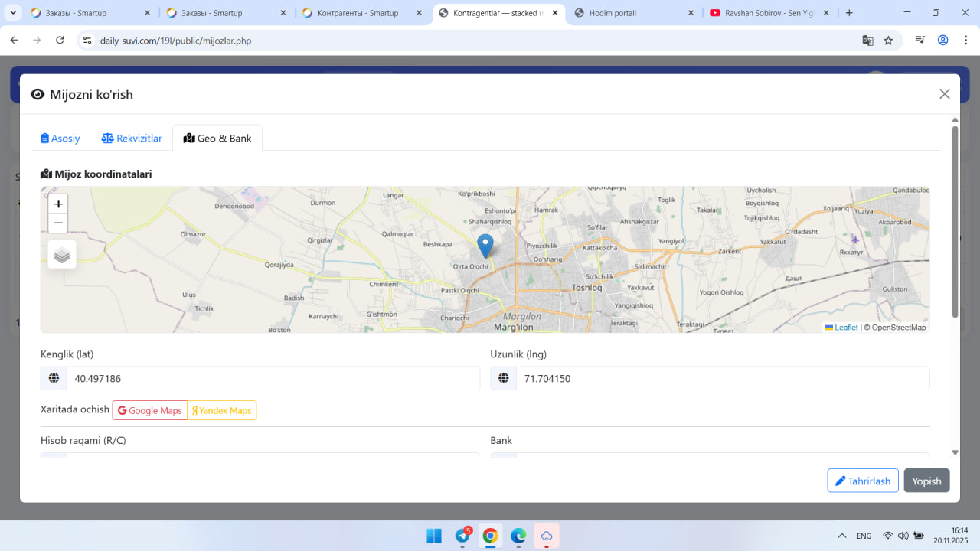The width and height of the screenshot is (980, 551).
Task: Click the Uzunlik longitude input field
Action: coord(722,379)
